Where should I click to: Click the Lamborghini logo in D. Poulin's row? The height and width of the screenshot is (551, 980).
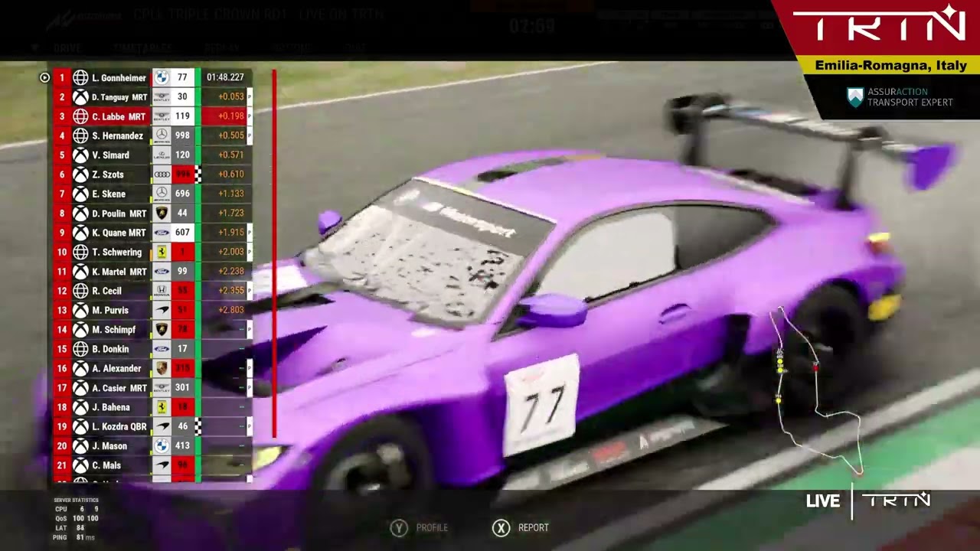(x=162, y=214)
